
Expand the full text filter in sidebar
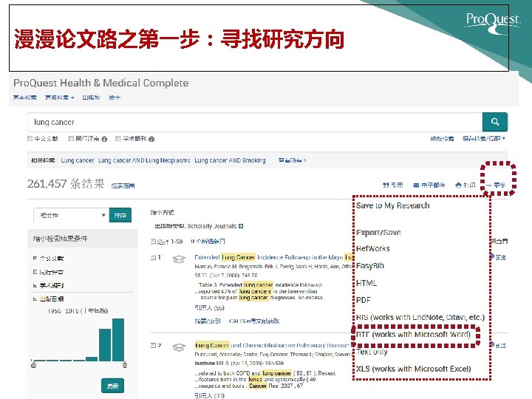35,259
